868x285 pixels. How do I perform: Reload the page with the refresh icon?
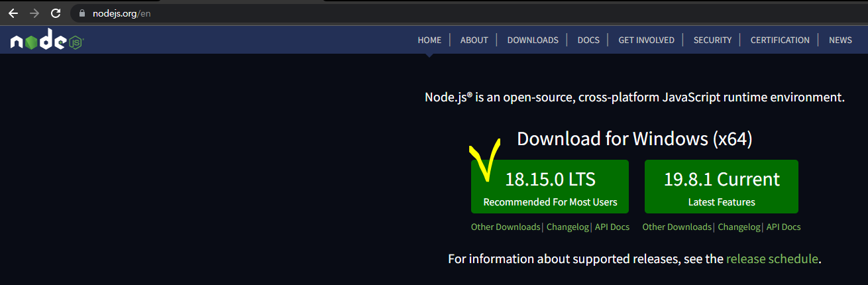(x=56, y=13)
